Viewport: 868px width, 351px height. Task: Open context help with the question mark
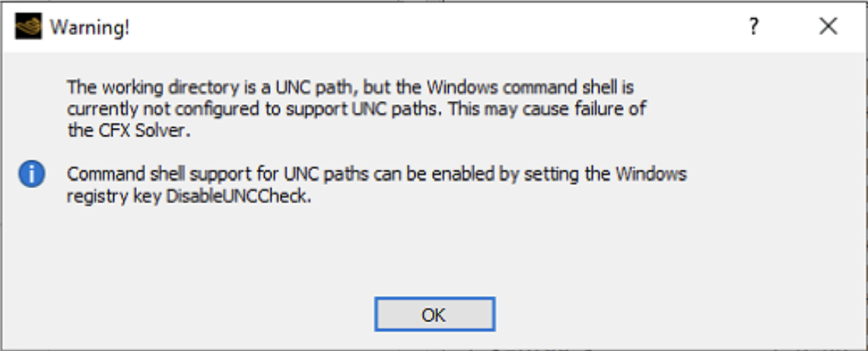coord(753,27)
